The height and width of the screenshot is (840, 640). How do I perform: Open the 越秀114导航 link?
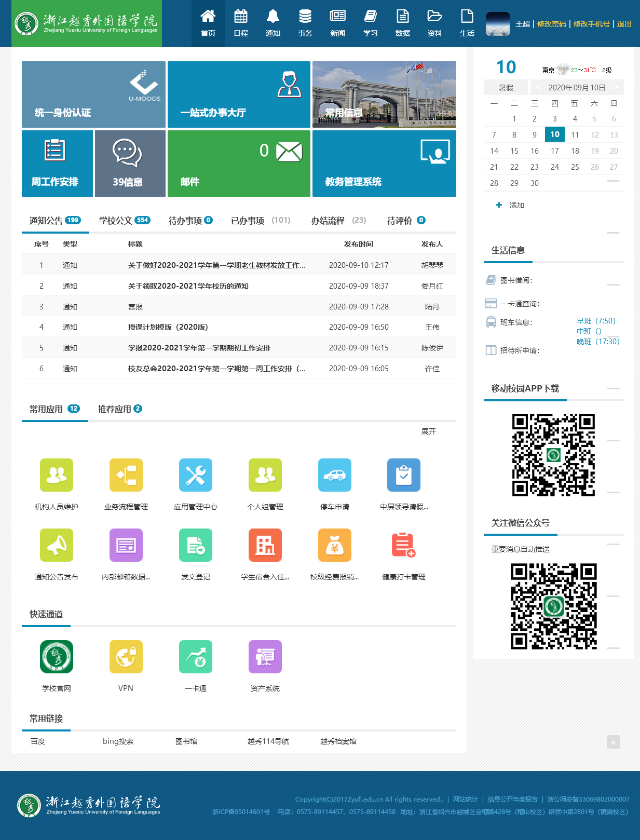click(268, 741)
